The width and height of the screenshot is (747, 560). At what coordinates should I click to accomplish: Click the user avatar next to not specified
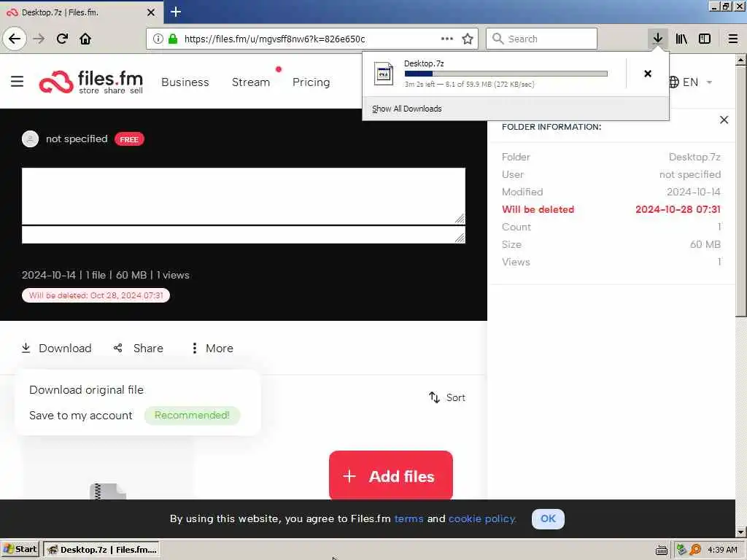30,139
